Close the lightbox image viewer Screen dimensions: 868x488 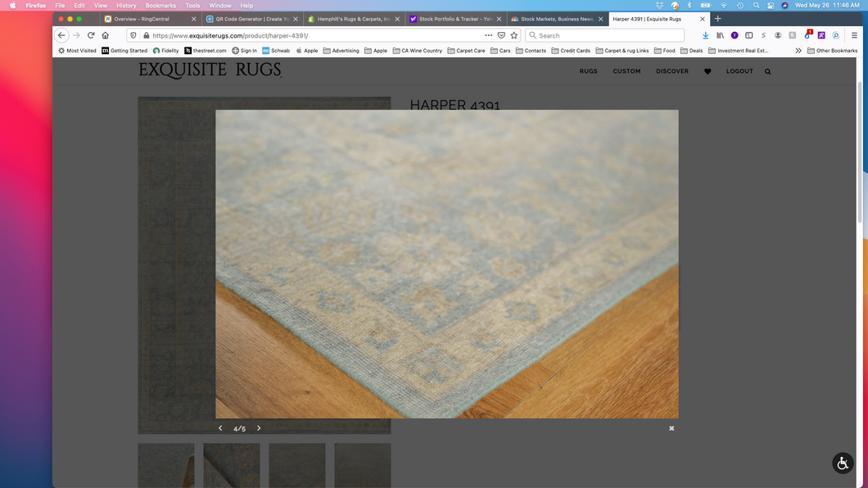pos(671,428)
